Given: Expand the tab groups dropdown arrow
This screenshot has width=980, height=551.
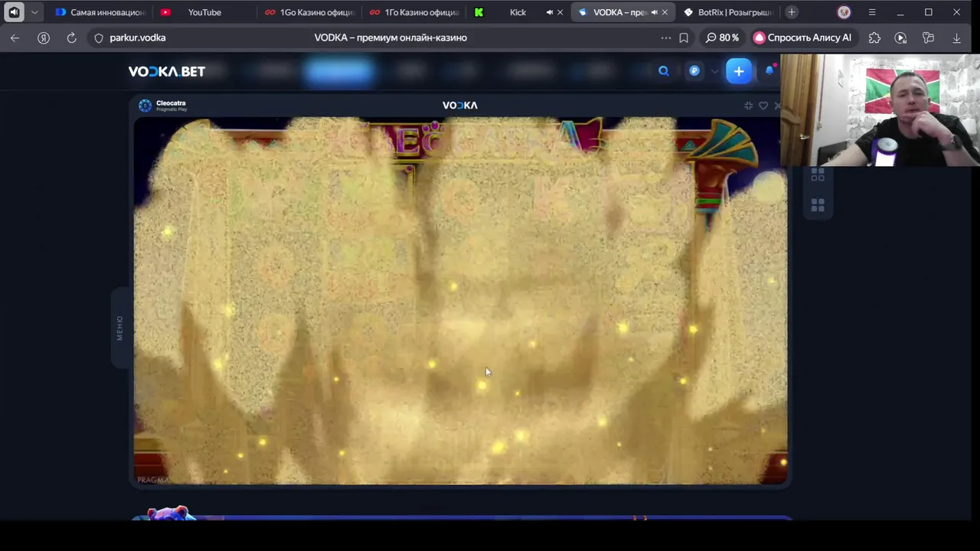Looking at the screenshot, I should [34, 12].
